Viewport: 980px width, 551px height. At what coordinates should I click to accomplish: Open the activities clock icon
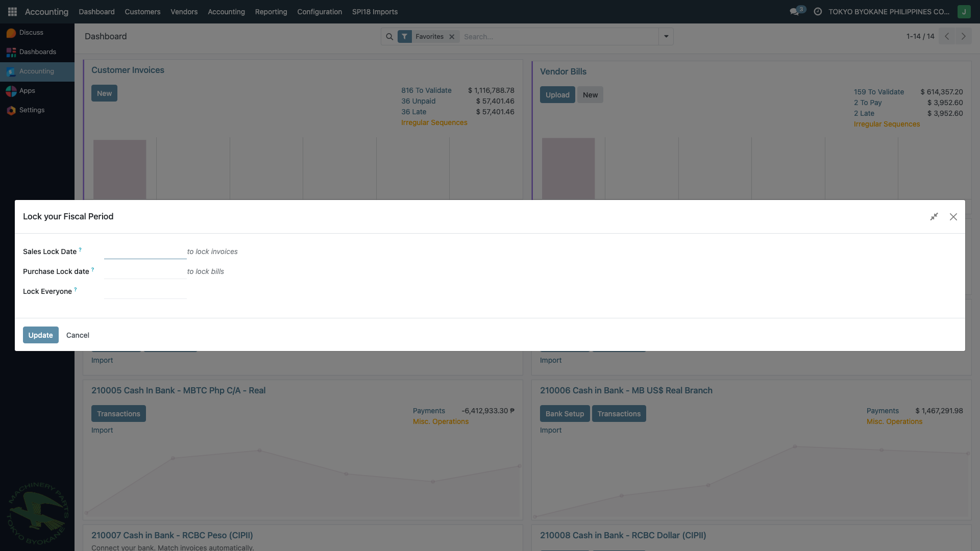pos(818,11)
